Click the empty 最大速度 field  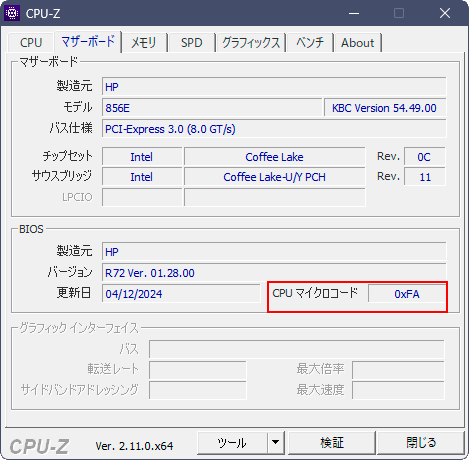pyautogui.click(x=398, y=390)
